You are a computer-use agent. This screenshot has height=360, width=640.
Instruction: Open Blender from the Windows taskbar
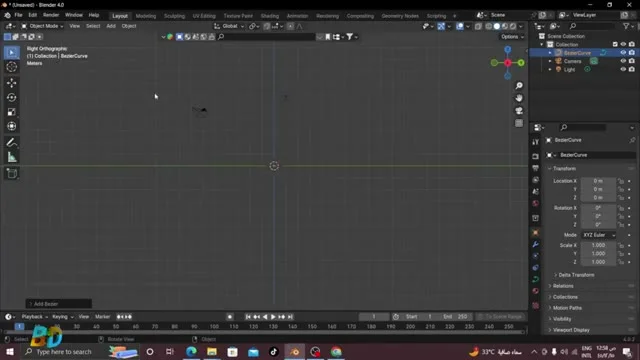click(295, 352)
